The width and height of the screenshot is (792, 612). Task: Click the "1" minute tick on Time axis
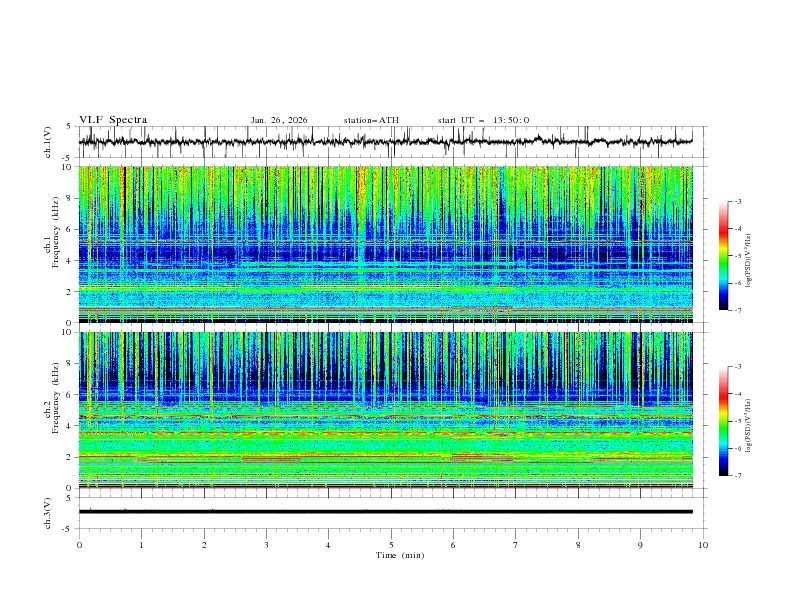click(141, 545)
